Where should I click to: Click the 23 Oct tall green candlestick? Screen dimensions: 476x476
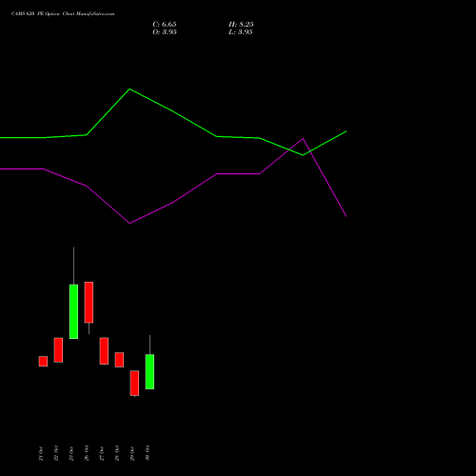click(x=73, y=311)
